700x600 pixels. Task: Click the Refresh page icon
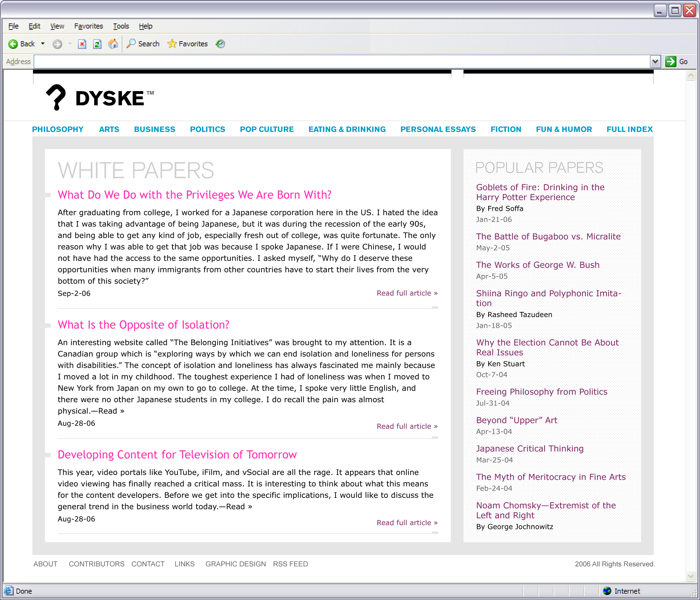coord(97,44)
